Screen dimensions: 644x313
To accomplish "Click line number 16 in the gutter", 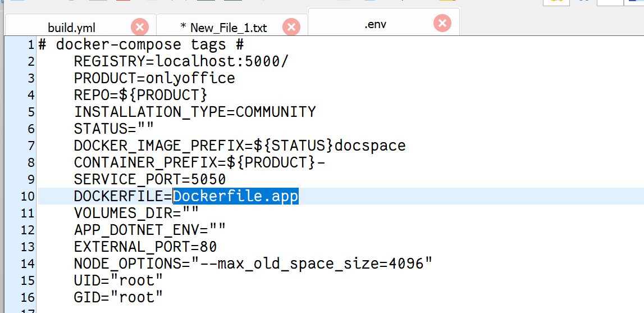I will pos(28,297).
